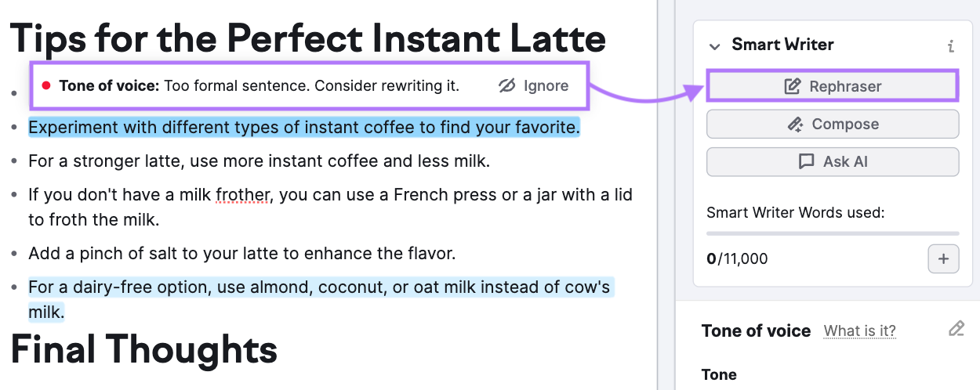Click the "Add a pinch of salt" line
This screenshot has height=390, width=980.
241,254
